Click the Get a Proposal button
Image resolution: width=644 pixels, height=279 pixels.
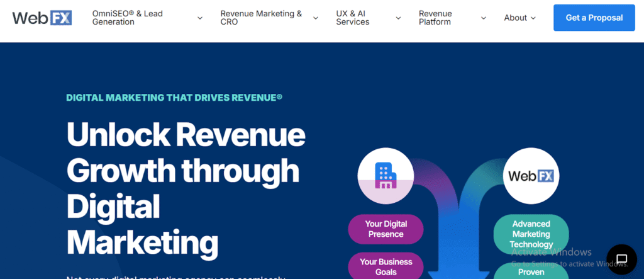point(594,18)
